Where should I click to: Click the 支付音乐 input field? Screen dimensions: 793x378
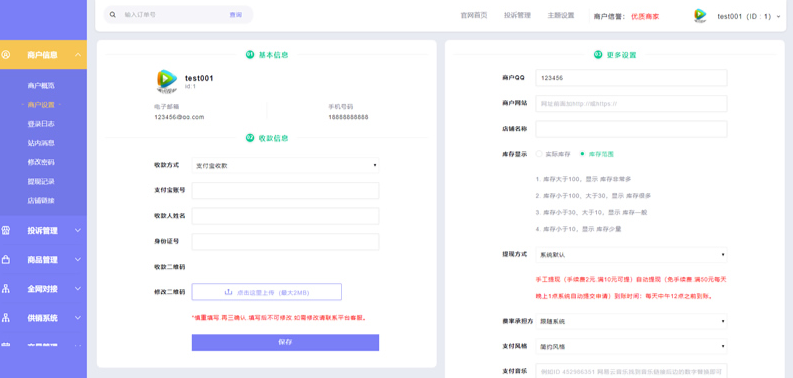coord(631,371)
